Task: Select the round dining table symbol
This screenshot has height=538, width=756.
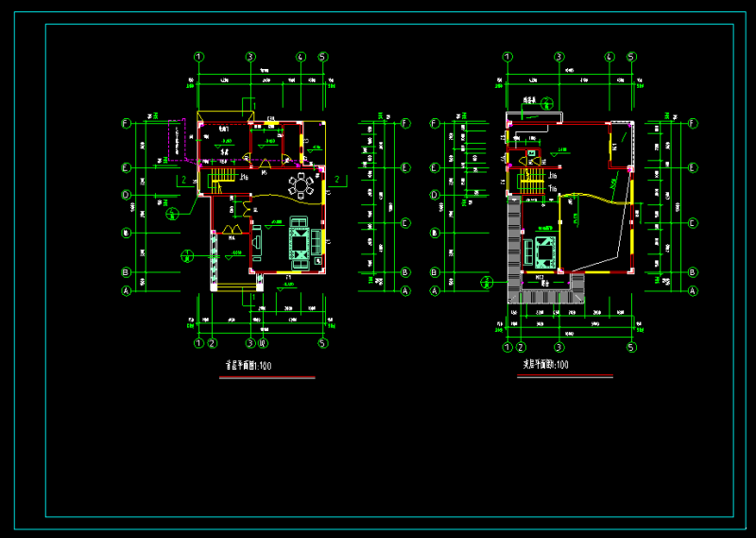Action: [x=302, y=186]
